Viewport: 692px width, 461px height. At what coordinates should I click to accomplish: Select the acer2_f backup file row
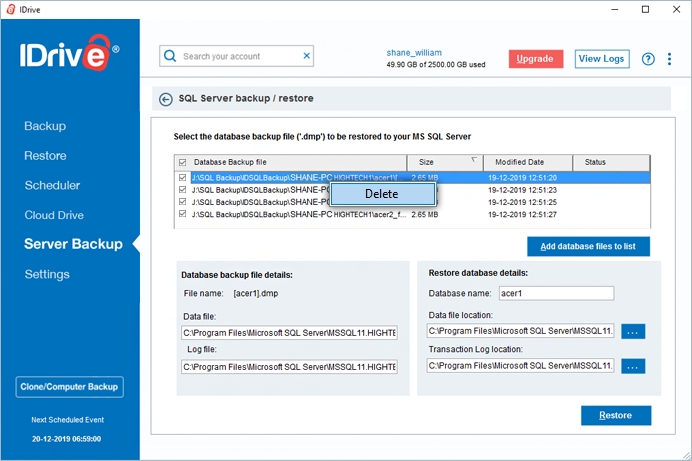point(413,214)
